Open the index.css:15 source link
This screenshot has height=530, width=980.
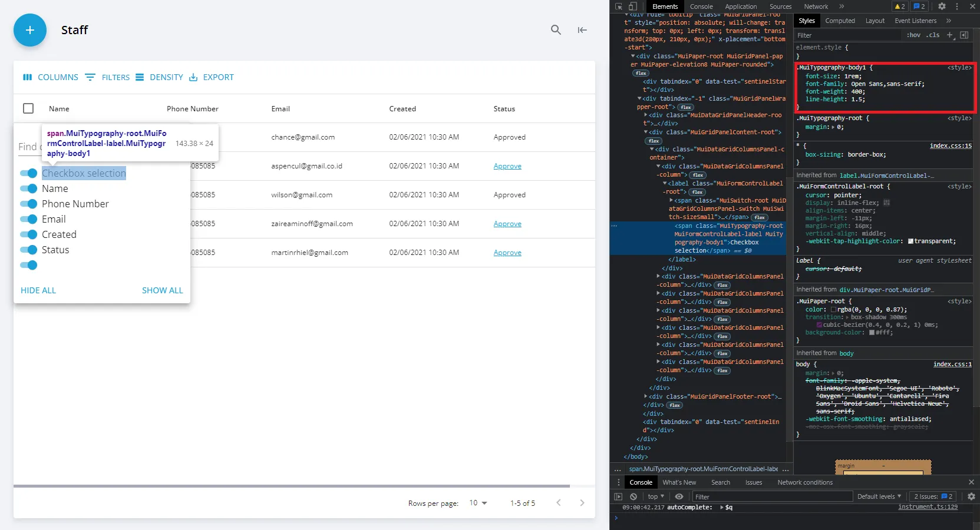(951, 146)
